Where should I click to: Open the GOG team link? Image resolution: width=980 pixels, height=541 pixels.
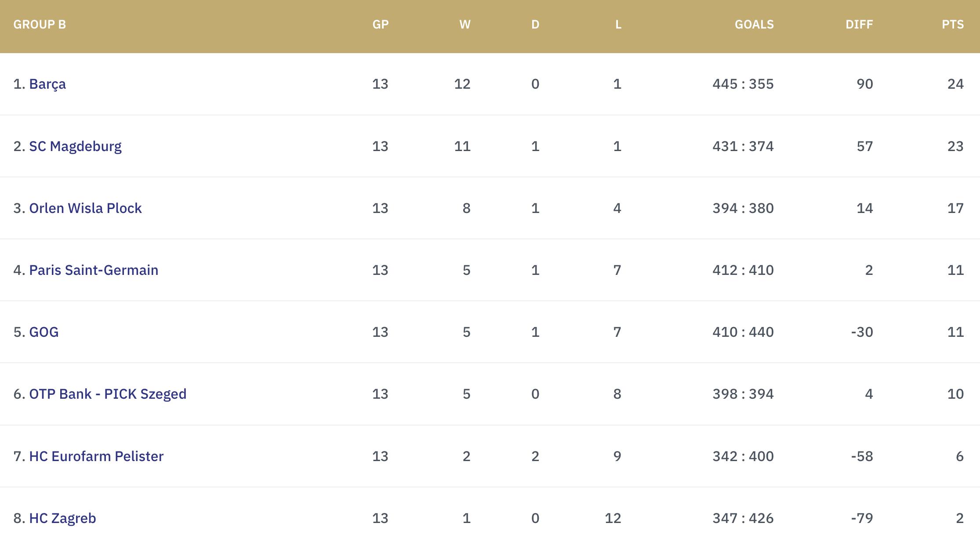44,332
